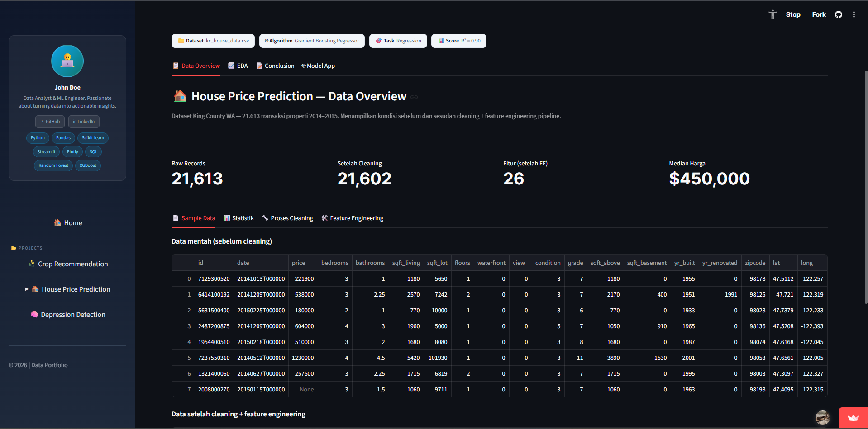Open the LinkedIn profile link
Viewport: 868px width, 429px height.
pos(84,122)
